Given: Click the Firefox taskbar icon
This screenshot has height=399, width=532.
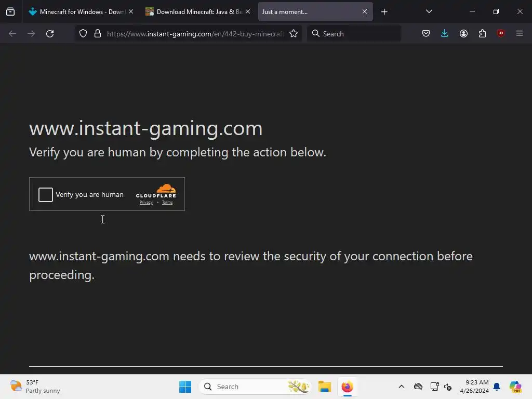Looking at the screenshot, I should point(347,387).
